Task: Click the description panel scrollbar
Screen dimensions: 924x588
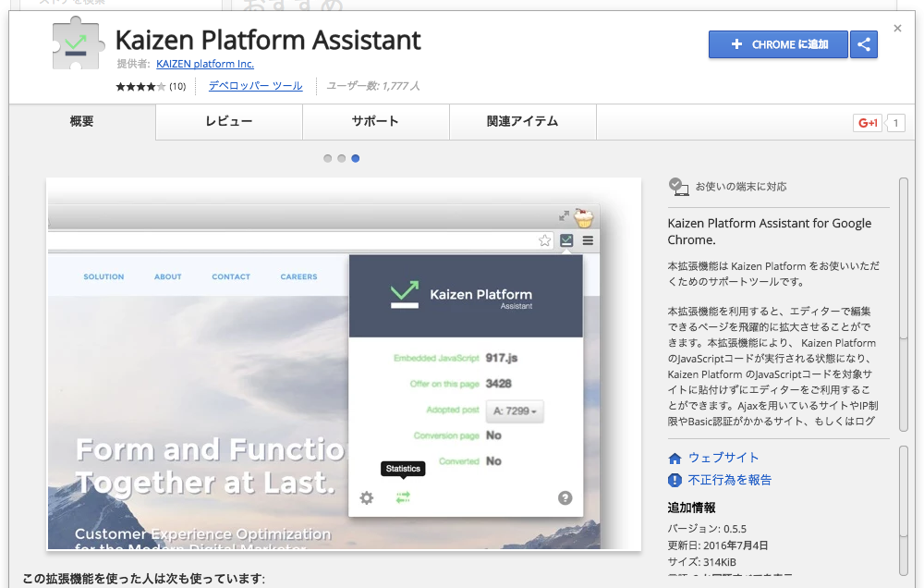Action: (x=904, y=304)
